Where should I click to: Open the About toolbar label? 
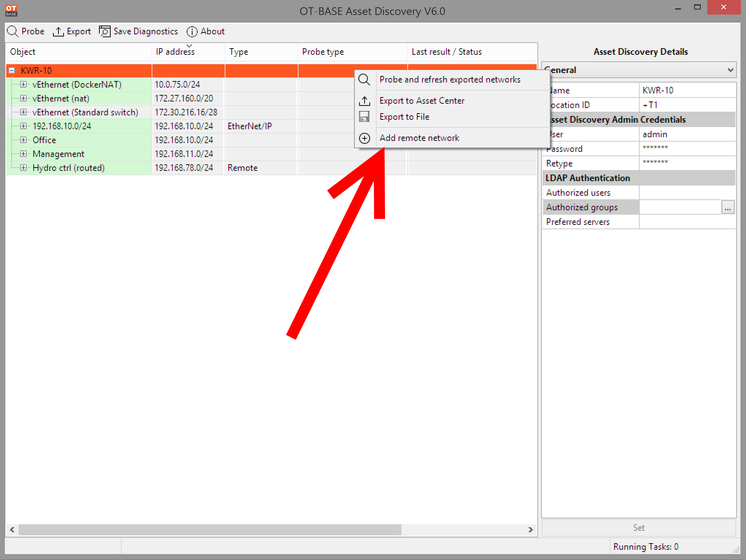[x=213, y=31]
